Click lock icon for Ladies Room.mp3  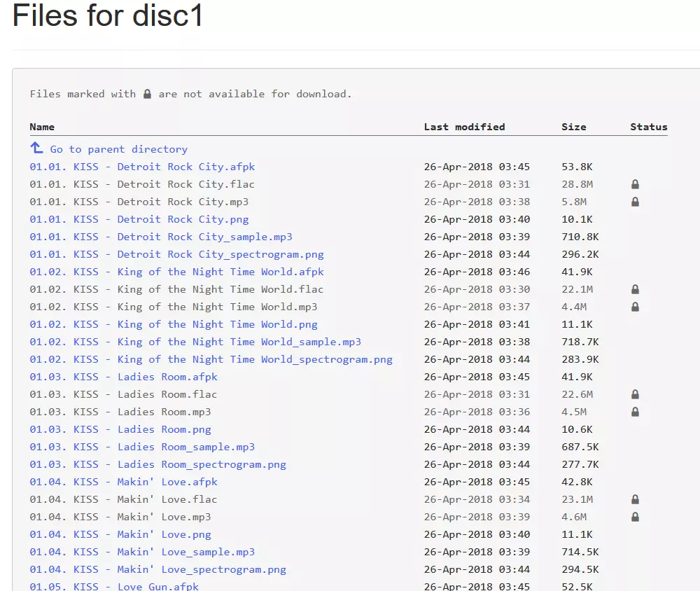(x=635, y=412)
